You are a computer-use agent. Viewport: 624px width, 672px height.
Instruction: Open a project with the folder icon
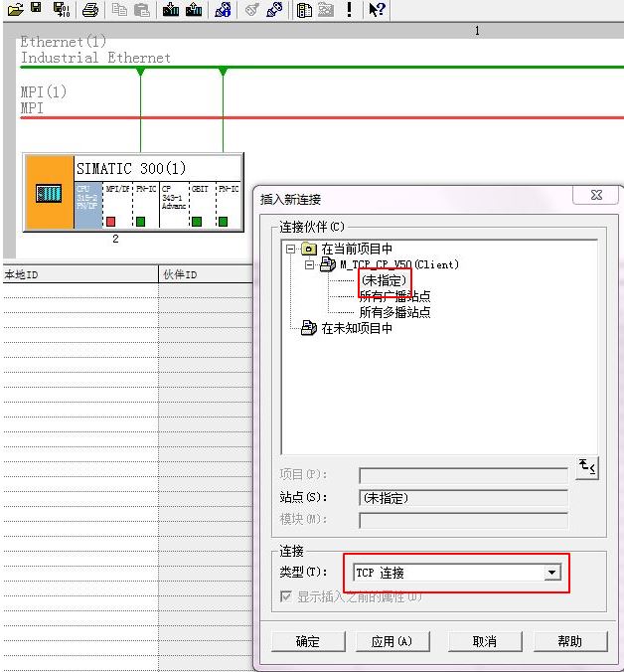pos(16,9)
